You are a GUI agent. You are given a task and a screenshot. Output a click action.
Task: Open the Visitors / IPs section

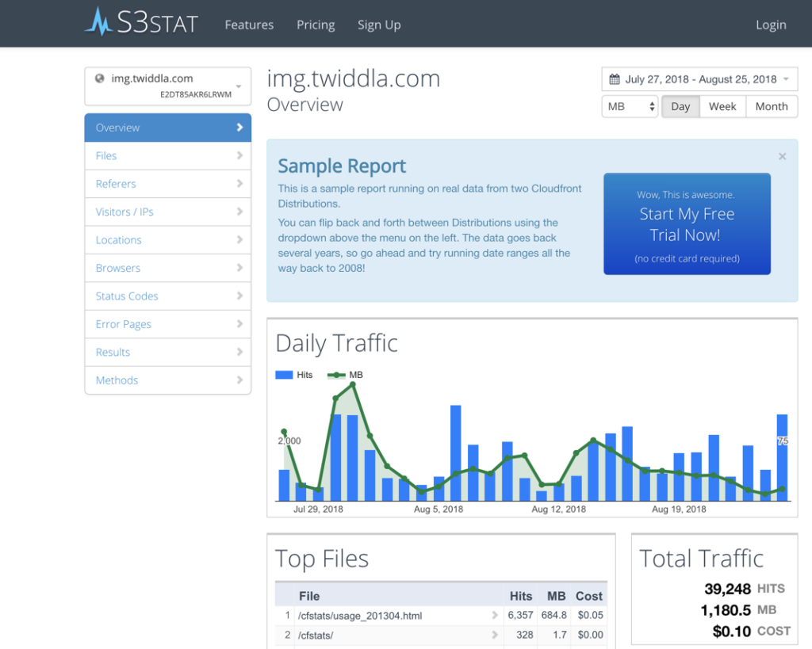[x=168, y=212]
